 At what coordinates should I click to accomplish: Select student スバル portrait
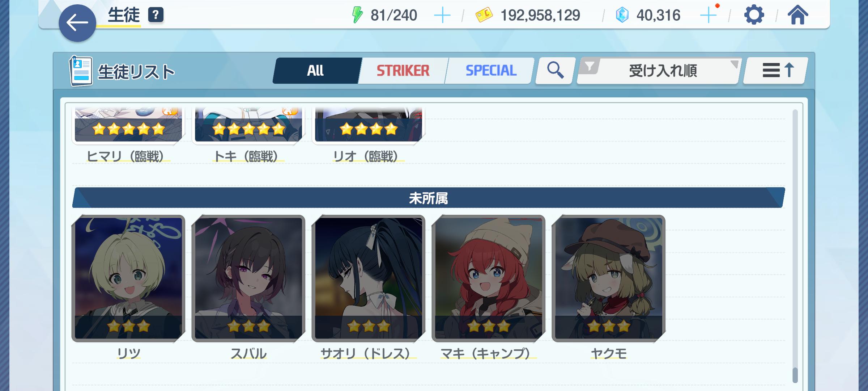(248, 278)
